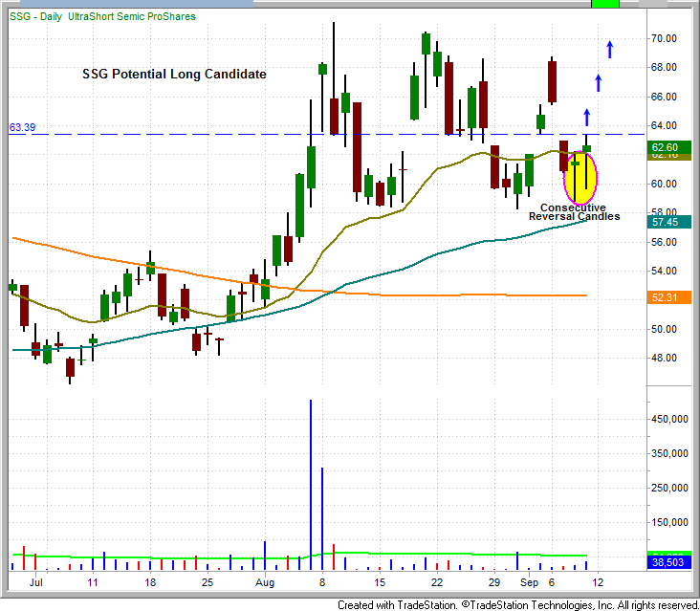700x611 pixels.
Task: Click the '18' date axis label
Action: click(x=150, y=582)
